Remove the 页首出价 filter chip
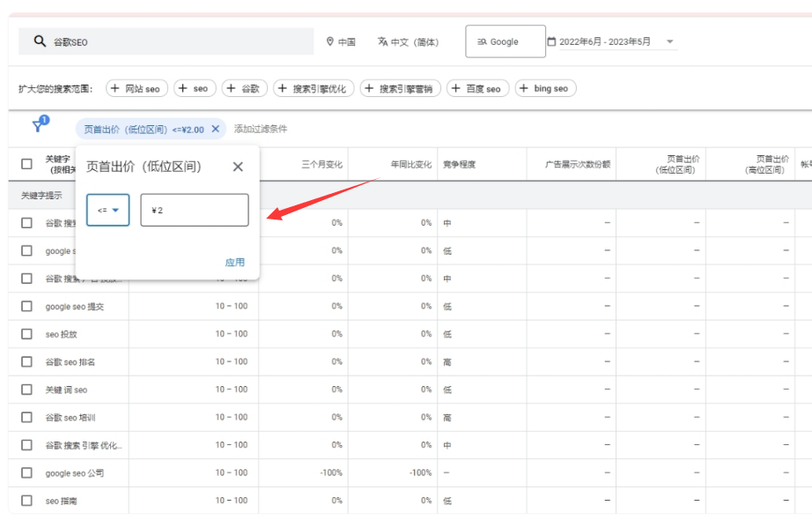812x528 pixels. click(215, 129)
